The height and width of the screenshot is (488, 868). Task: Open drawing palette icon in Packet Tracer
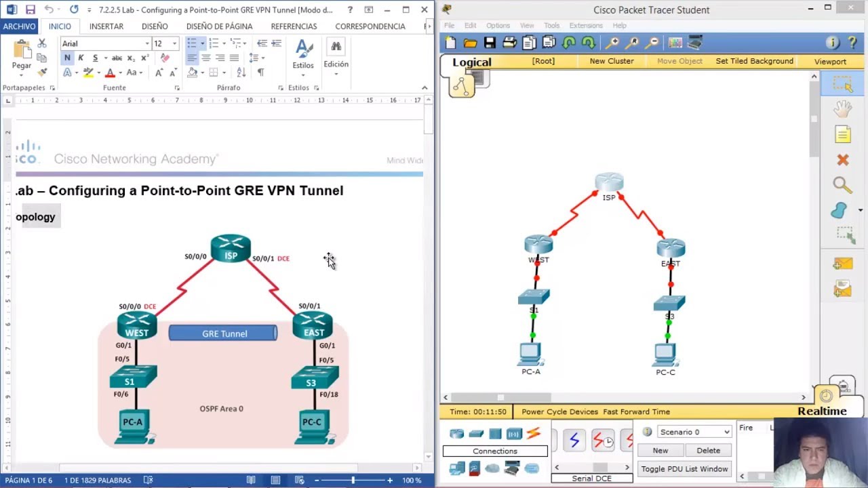pyautogui.click(x=675, y=43)
